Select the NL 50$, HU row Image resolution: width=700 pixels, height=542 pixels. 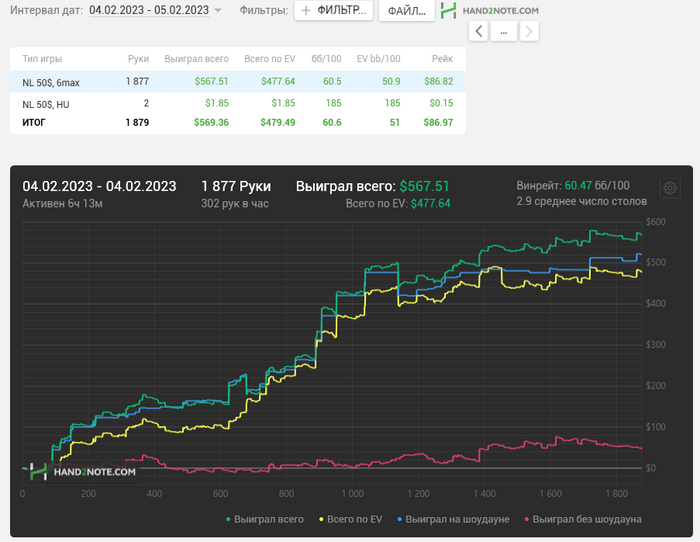(x=238, y=103)
